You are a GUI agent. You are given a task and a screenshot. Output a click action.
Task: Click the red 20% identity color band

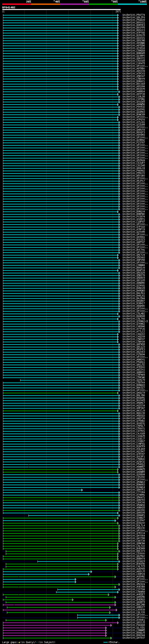pyautogui.click(x=17, y=4)
